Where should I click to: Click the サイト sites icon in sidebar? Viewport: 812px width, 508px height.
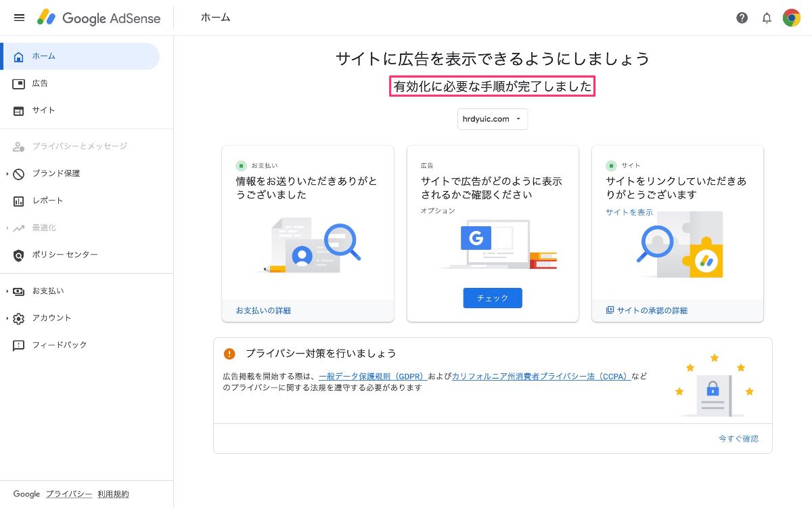pos(19,110)
